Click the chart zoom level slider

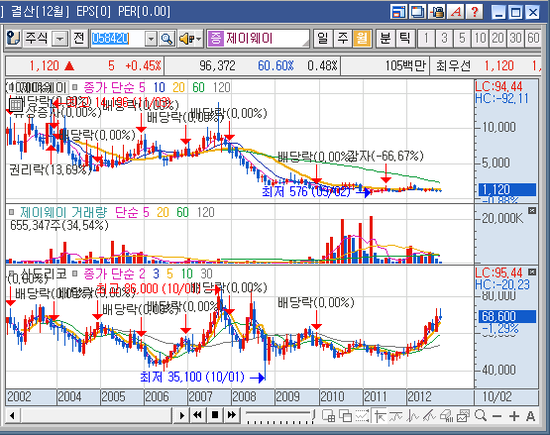(280, 416)
